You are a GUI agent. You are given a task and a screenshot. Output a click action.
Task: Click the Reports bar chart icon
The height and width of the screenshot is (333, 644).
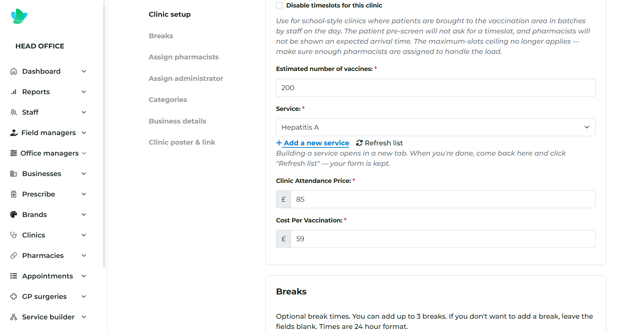coord(14,92)
